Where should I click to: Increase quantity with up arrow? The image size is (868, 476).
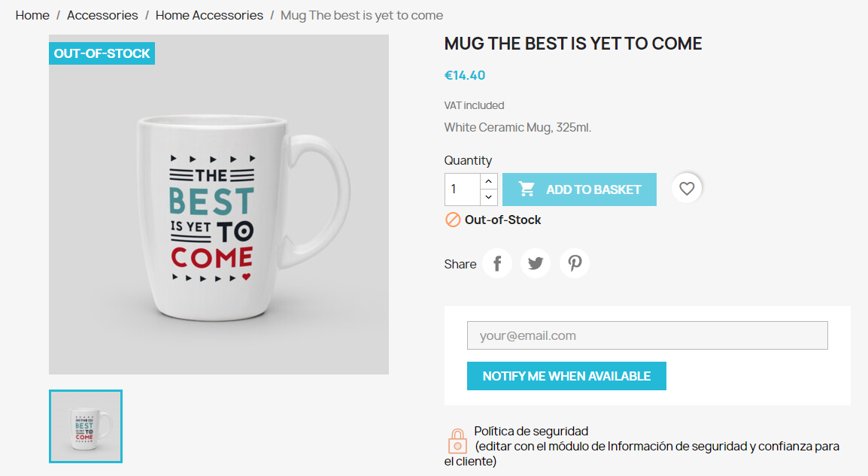489,181
